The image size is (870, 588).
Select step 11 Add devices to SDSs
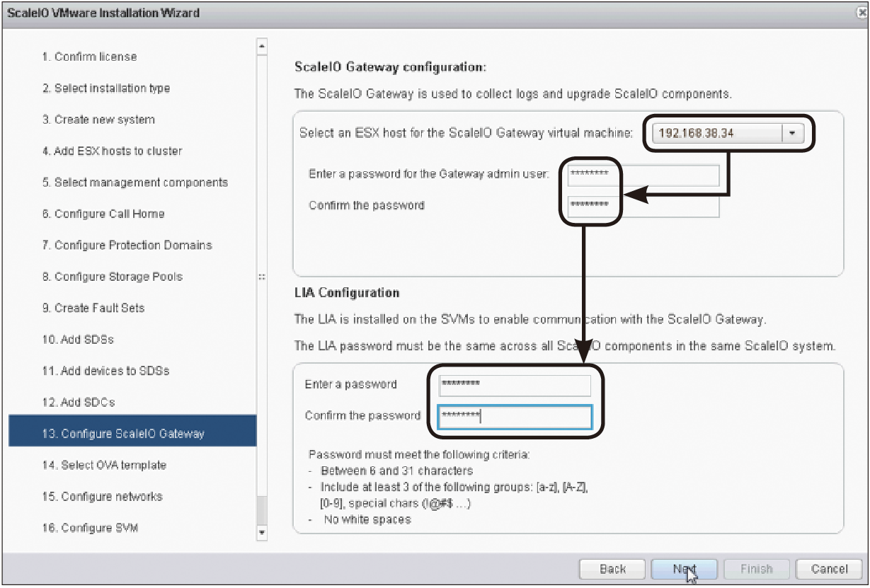pos(105,371)
